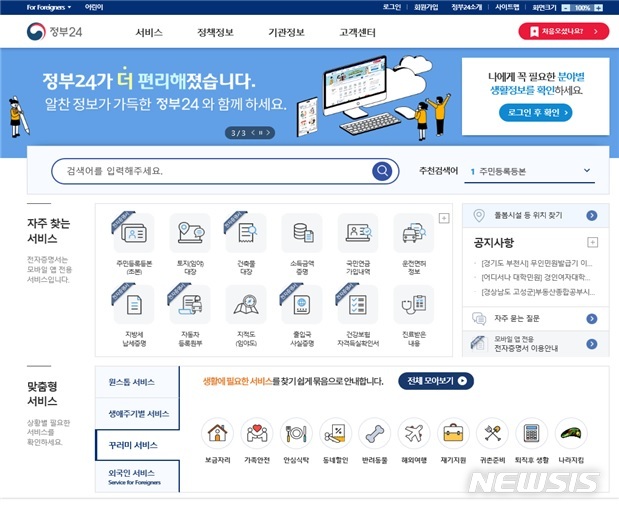Click the 정부24소개 link
The width and height of the screenshot is (619, 511).
click(467, 7)
